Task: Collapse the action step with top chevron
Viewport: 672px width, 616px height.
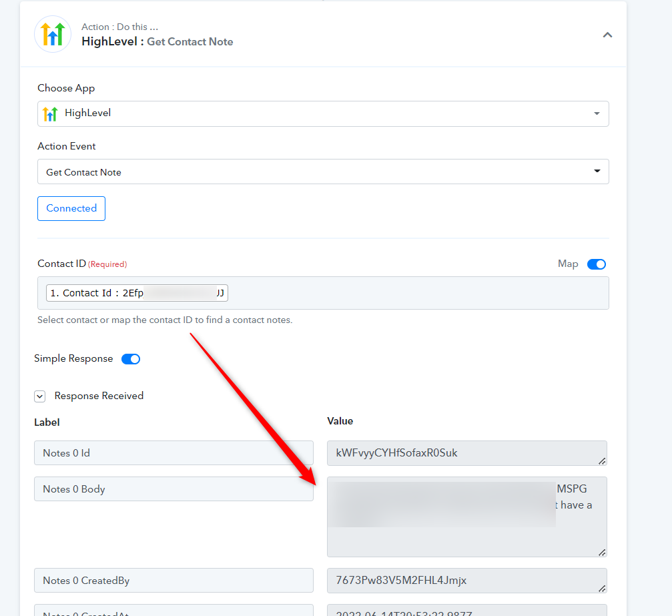Action: point(607,35)
